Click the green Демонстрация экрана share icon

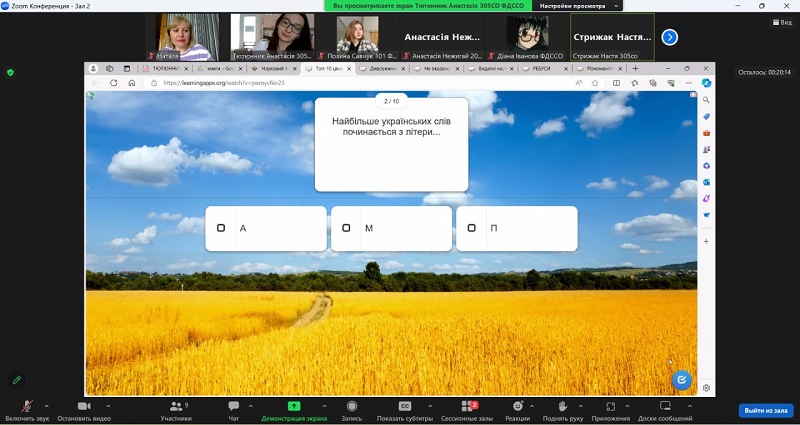pos(294,406)
